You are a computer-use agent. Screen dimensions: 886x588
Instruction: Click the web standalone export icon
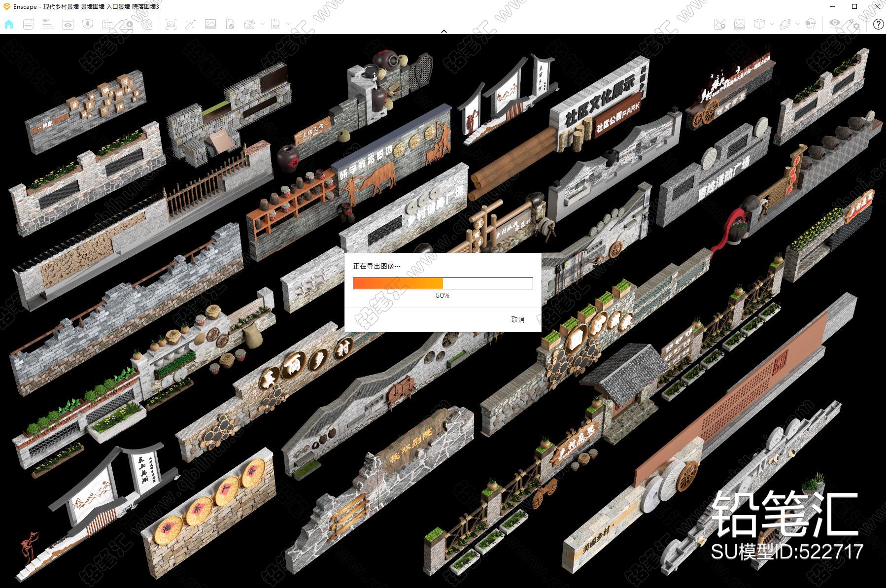[230, 24]
